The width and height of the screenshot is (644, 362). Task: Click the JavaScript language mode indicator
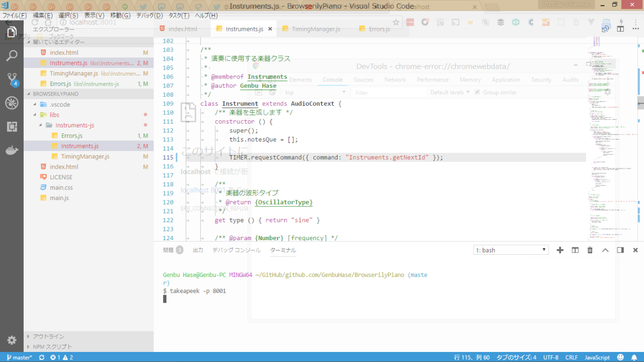(597, 357)
